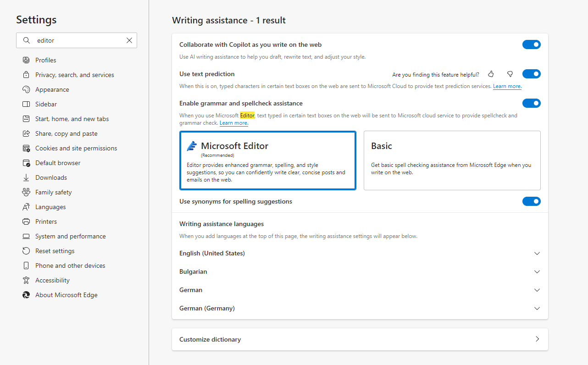Open Customize dictionary page
The image size is (588, 365).
(360, 339)
